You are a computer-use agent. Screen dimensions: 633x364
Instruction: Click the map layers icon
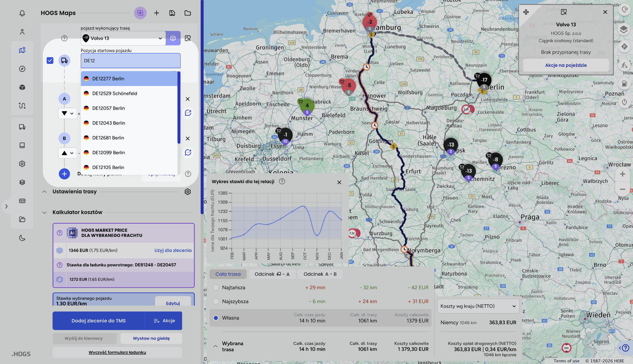pyautogui.click(x=623, y=30)
